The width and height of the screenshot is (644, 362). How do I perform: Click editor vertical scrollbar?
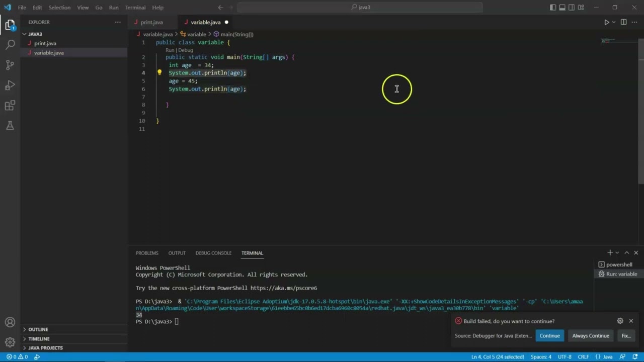[x=640, y=111]
